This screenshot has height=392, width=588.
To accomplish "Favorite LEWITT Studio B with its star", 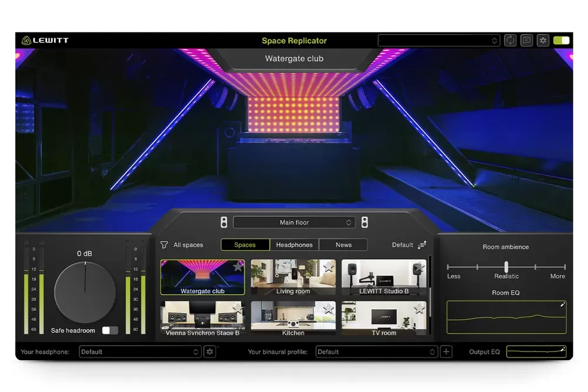I will click(x=419, y=266).
